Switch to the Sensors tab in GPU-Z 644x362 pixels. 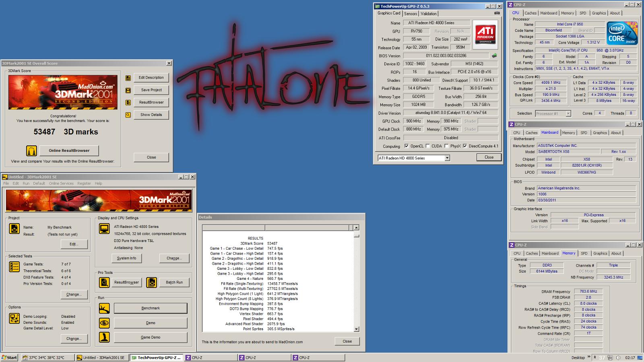pyautogui.click(x=411, y=14)
